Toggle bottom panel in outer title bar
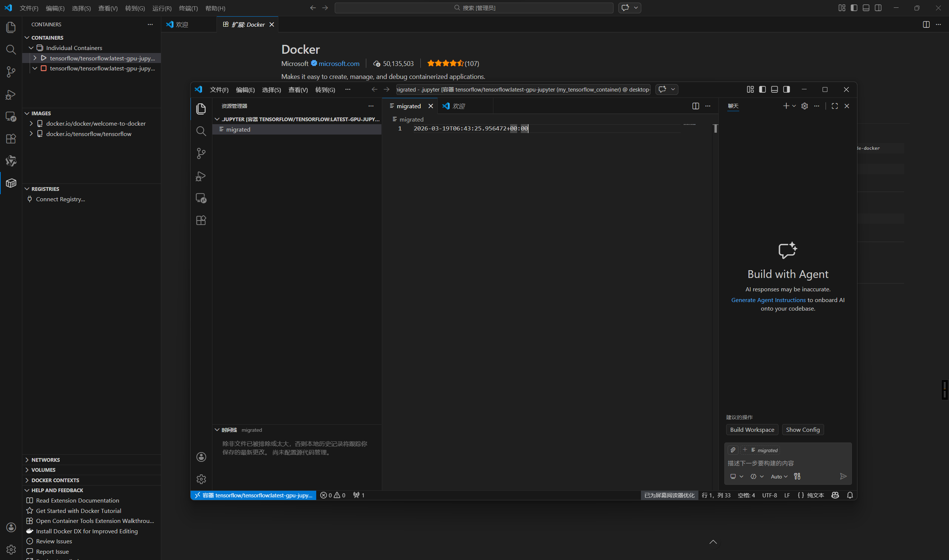Viewport: 949px width, 560px height. 866,8
